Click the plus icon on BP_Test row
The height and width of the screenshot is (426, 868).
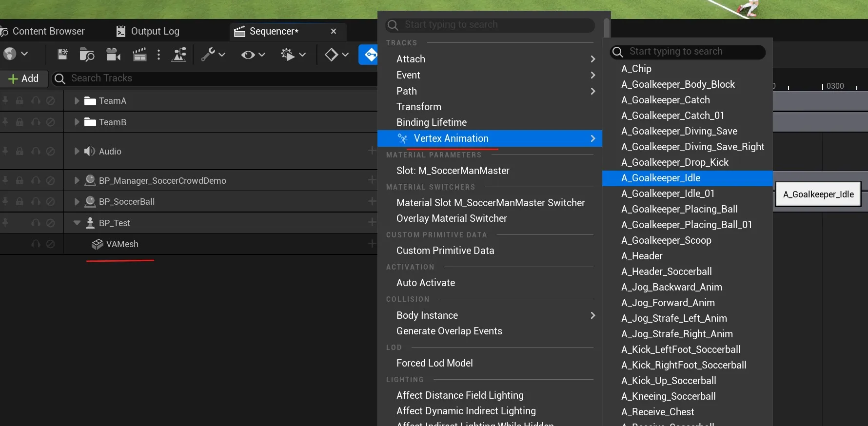[372, 222]
